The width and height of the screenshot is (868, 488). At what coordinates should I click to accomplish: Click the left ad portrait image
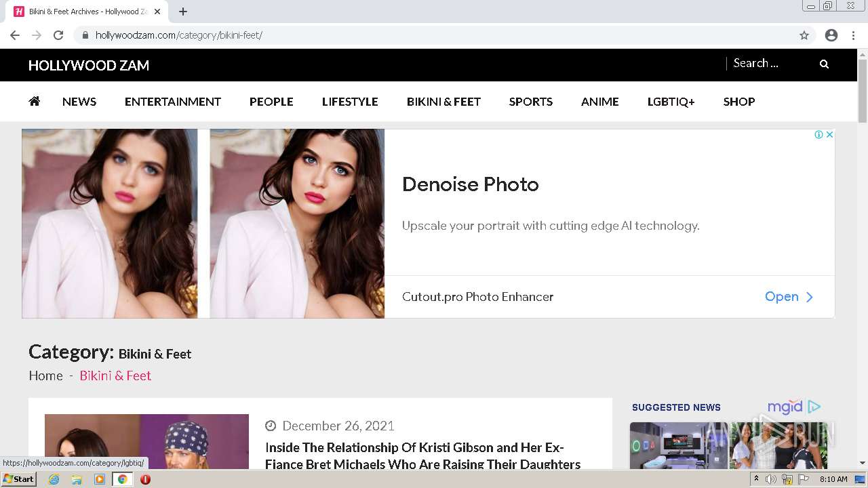click(110, 224)
